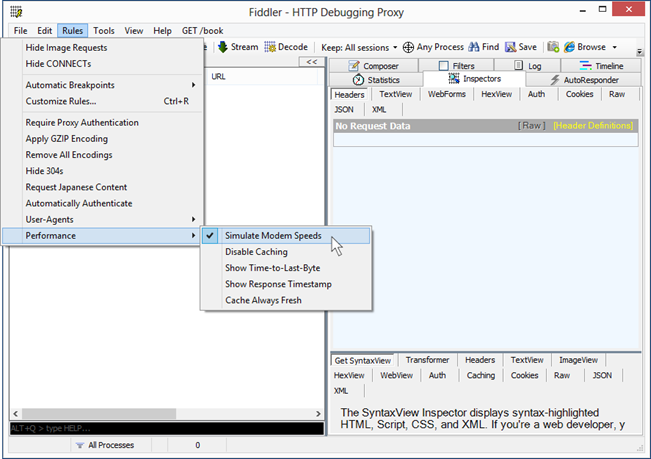Click the Composer tab pencil icon
This screenshot has height=459, width=651.
pyautogui.click(x=354, y=66)
